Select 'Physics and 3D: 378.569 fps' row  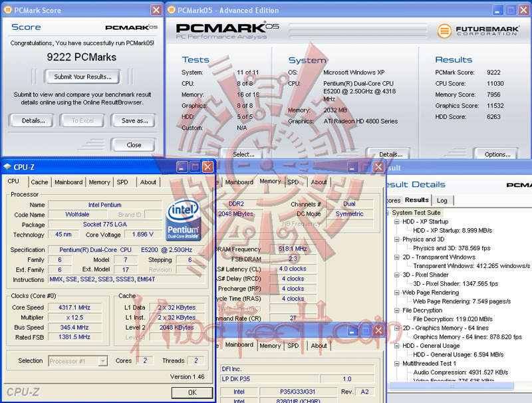pos(452,248)
